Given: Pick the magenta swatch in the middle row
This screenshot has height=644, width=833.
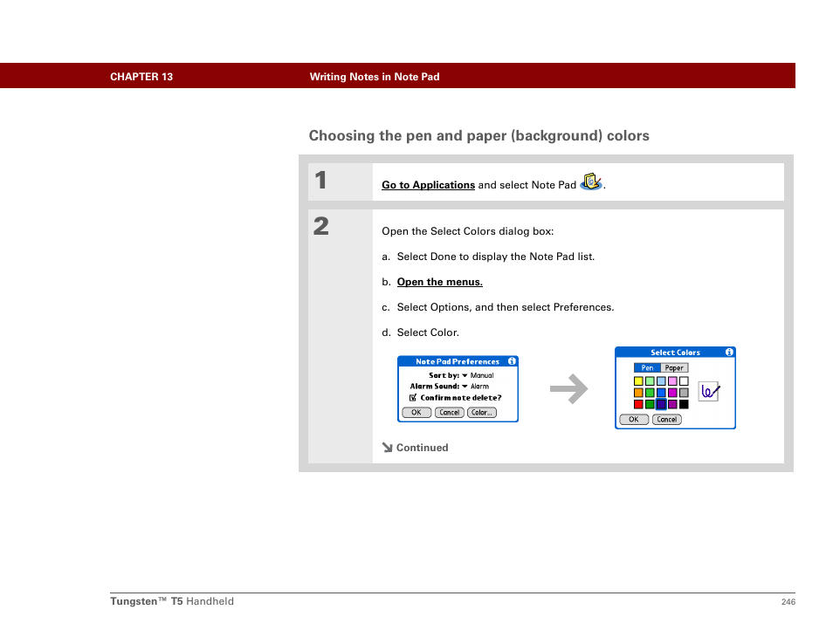Looking at the screenshot, I should tap(672, 393).
